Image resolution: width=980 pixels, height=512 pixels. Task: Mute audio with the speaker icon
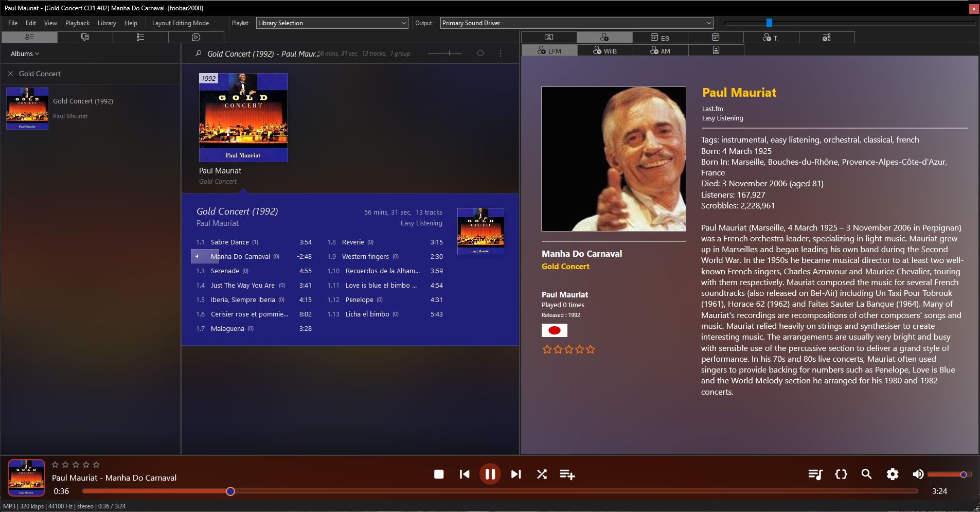(918, 474)
